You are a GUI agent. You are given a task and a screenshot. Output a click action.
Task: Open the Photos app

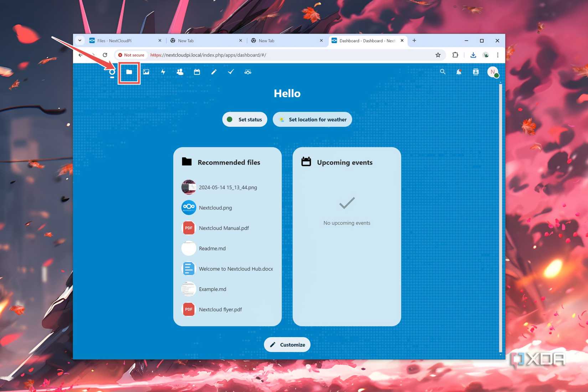pos(146,72)
